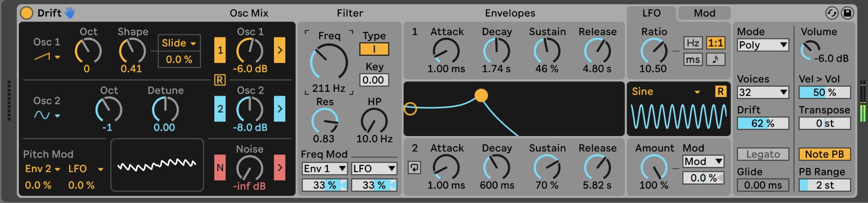
Task: Adjust the Osc 1 Shape knob
Action: (132, 51)
